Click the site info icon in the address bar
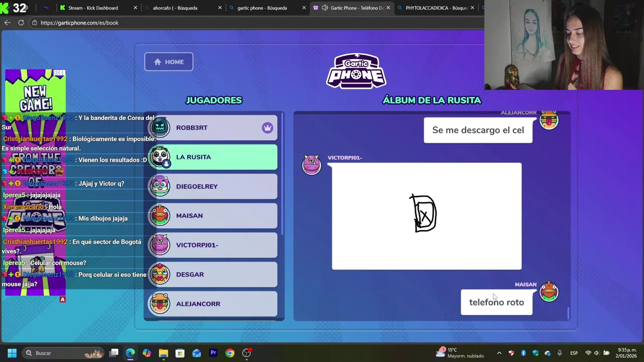Image resolution: width=644 pixels, height=362 pixels. [x=34, y=23]
